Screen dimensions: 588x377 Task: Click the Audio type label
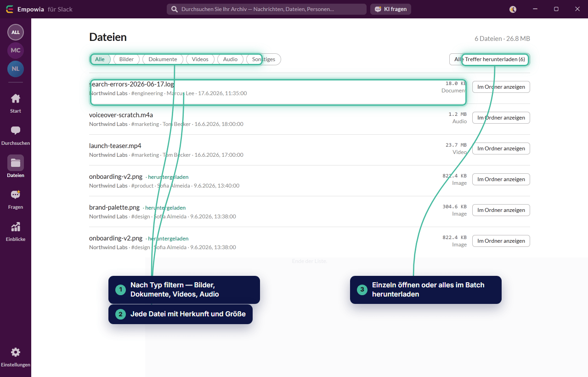459,121
